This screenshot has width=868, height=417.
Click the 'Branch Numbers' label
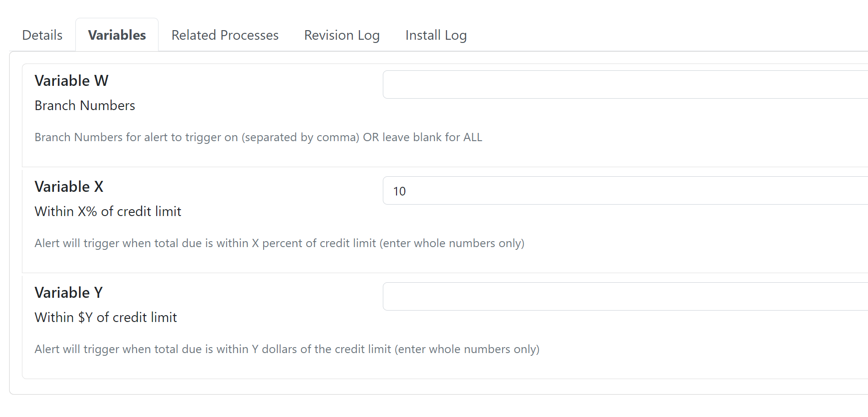click(85, 106)
